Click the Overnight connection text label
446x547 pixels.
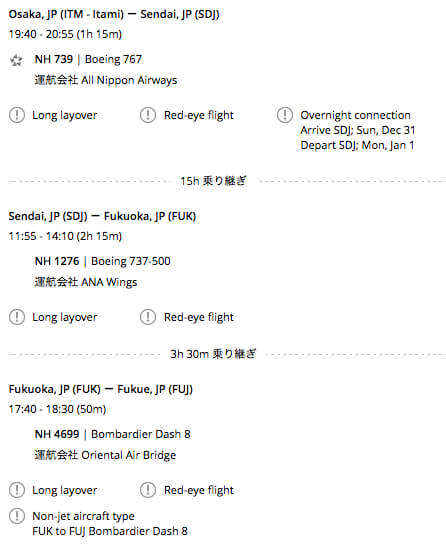point(355,115)
